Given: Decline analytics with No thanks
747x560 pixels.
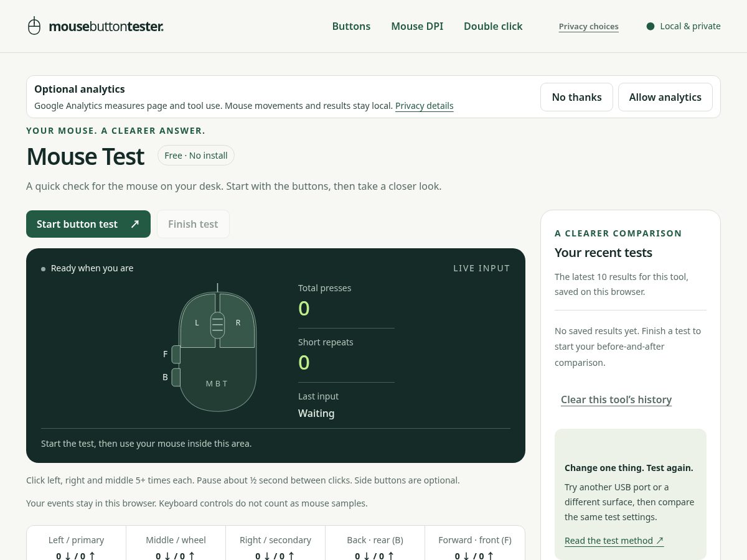Looking at the screenshot, I should coord(576,97).
